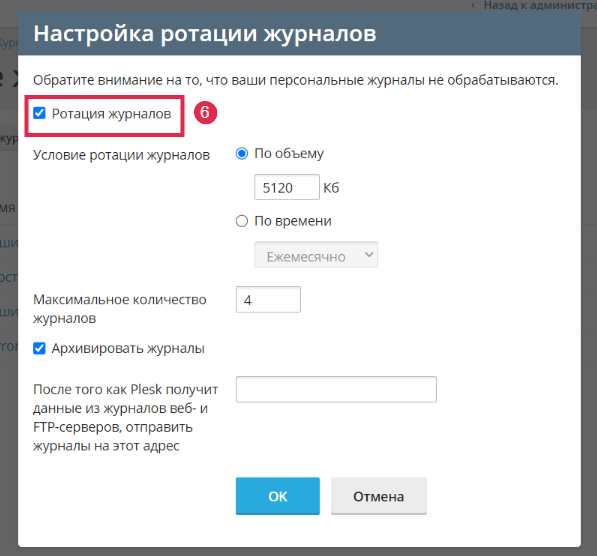Viewport: 597px width, 556px height.
Task: Follow the Назад к администра… link
Action: pos(540,5)
